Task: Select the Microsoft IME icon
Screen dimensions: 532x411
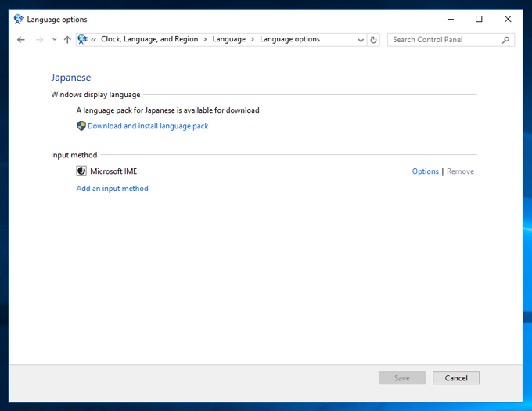Action: click(81, 171)
